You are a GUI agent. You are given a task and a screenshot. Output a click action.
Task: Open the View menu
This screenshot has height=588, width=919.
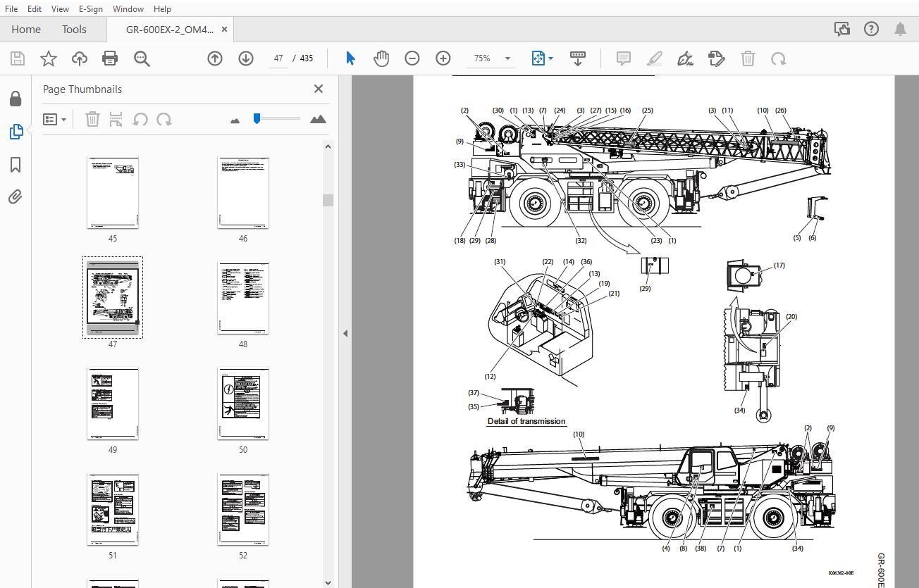[x=60, y=9]
